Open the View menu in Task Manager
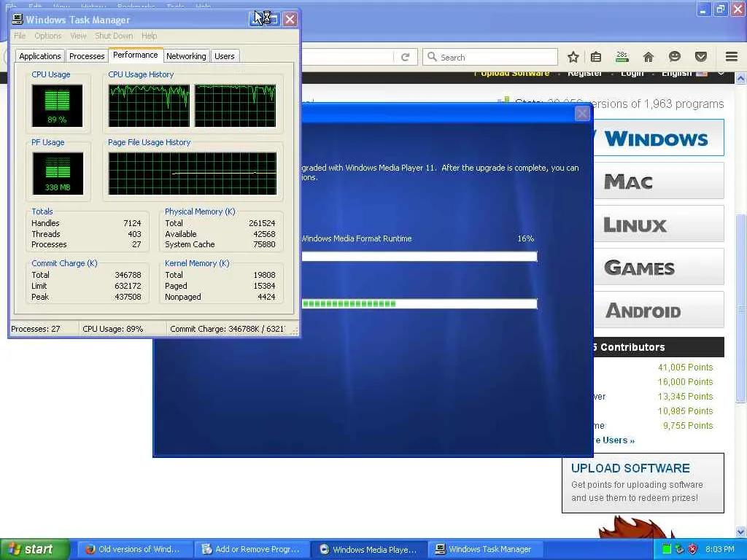747x560 pixels. [78, 36]
